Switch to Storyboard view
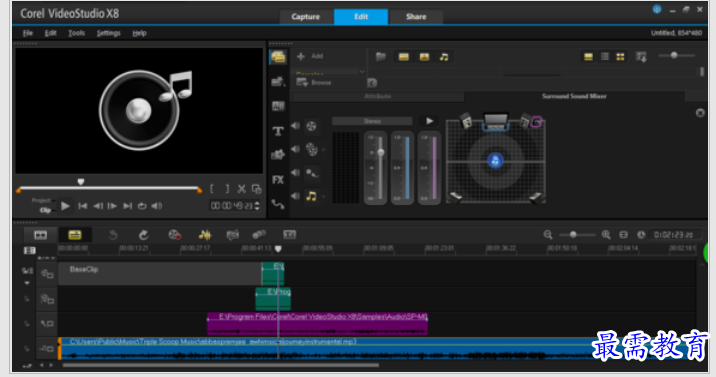Image resolution: width=716 pixels, height=377 pixels. coord(41,235)
